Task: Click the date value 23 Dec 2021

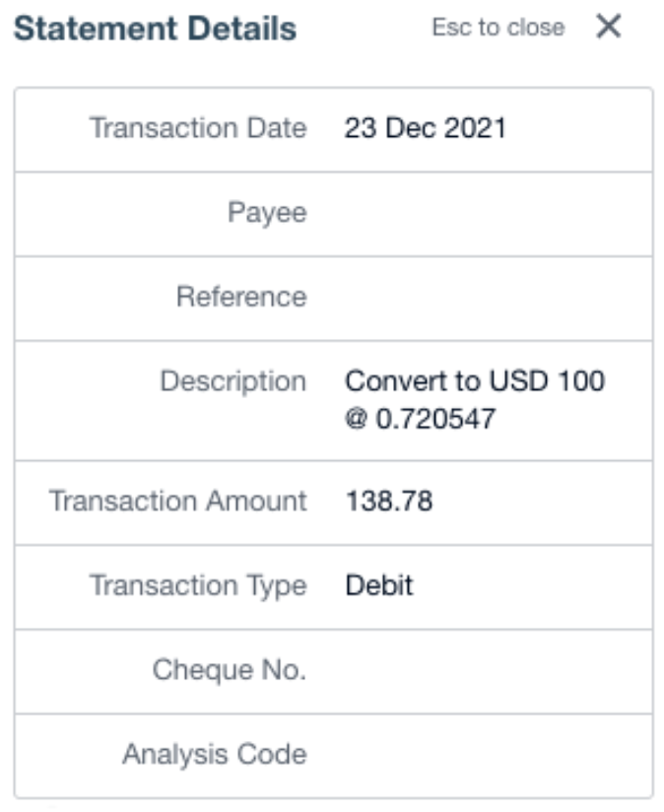Action: (x=425, y=128)
